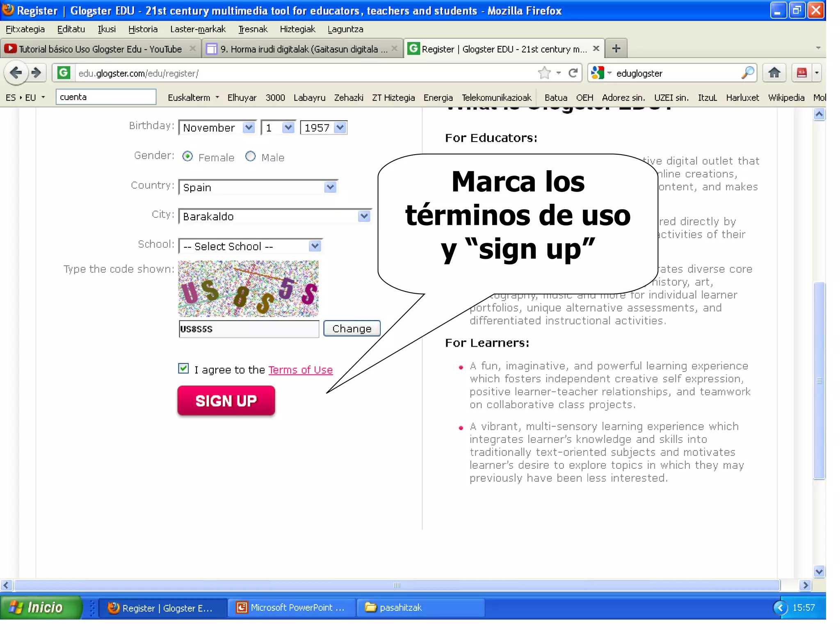The width and height of the screenshot is (840, 630).
Task: Open the Tresnak menu
Action: coord(253,29)
